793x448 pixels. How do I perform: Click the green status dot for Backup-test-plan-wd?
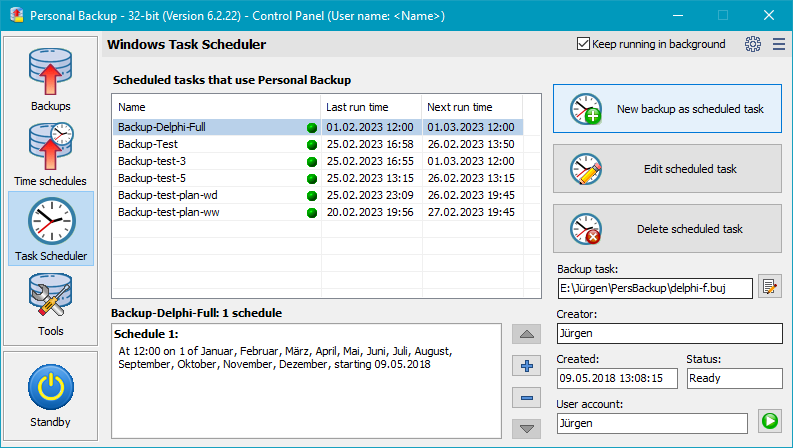(x=312, y=196)
